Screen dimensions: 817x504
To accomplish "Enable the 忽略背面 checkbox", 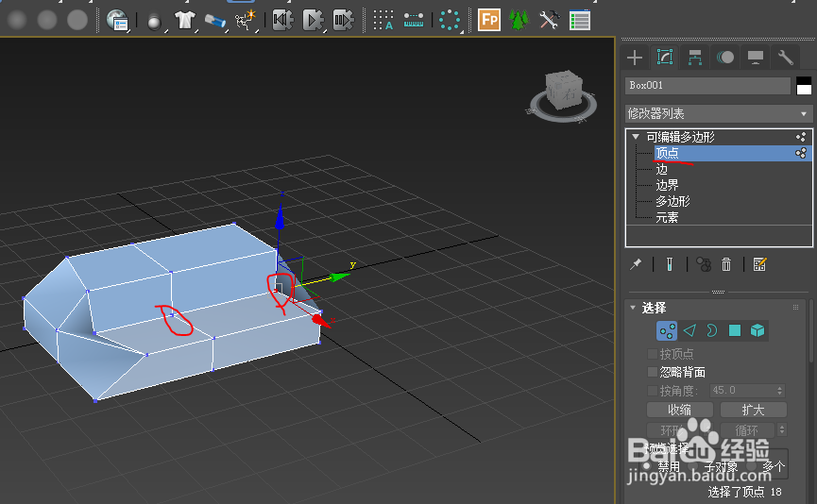I will click(x=652, y=372).
